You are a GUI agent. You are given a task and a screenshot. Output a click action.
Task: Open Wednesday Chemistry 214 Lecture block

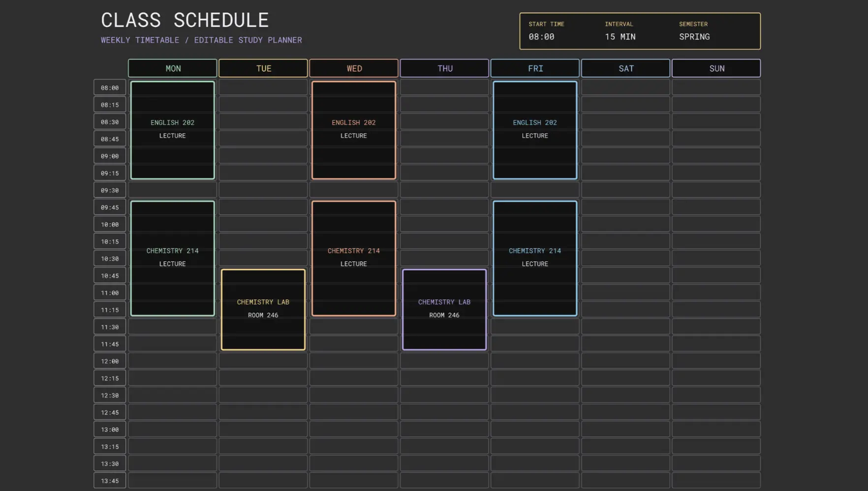354,258
